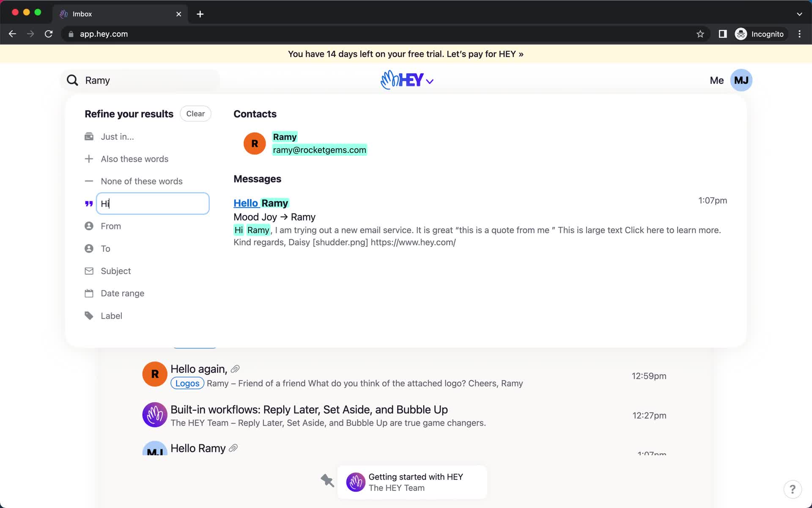Close the Imbox tab

[x=179, y=14]
